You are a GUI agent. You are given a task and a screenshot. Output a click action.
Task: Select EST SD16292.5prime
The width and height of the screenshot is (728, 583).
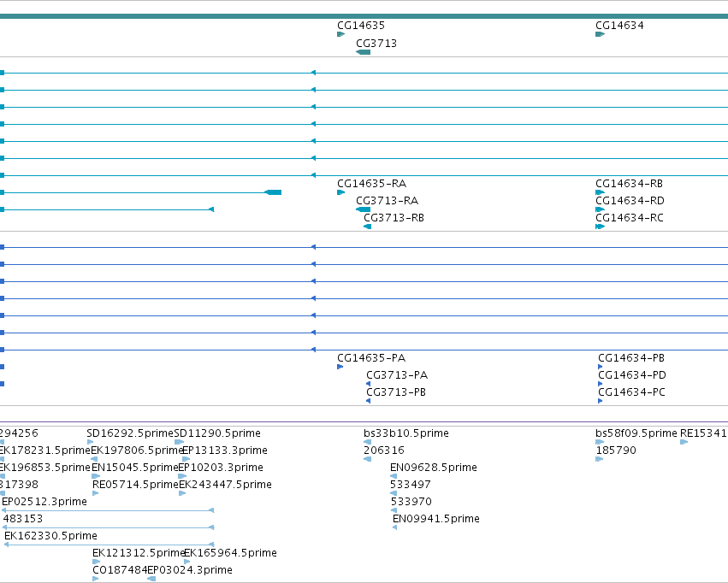tap(129, 433)
